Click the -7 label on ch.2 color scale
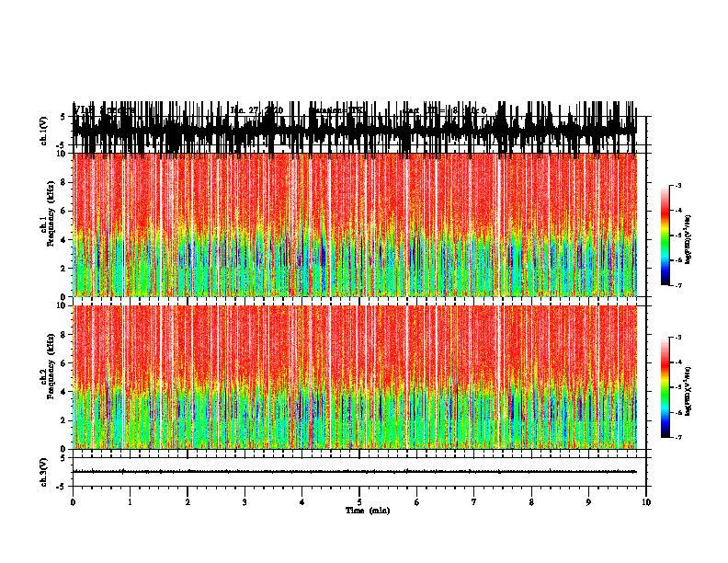The width and height of the screenshot is (728, 563). (x=677, y=438)
